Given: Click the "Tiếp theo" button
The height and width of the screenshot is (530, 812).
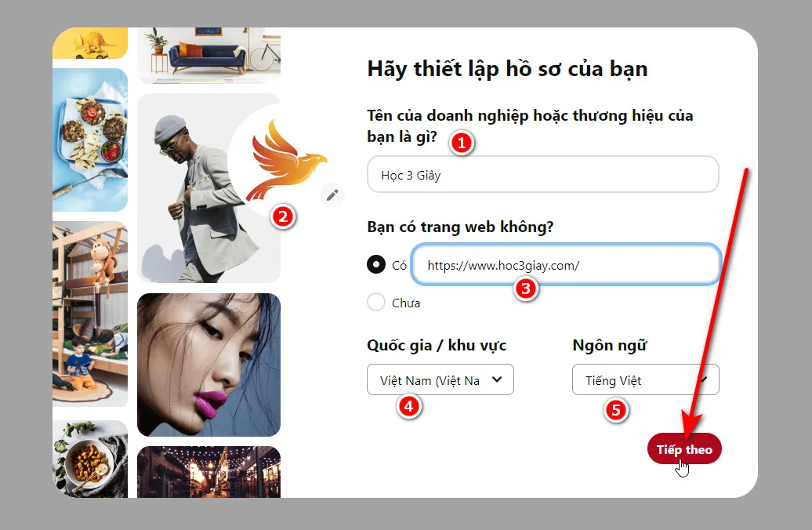Looking at the screenshot, I should (x=684, y=448).
